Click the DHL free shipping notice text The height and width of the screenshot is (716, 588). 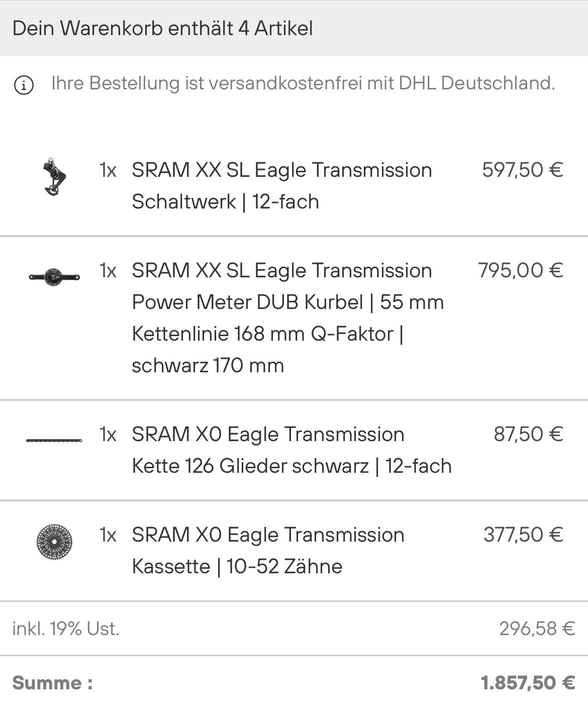coord(303,83)
